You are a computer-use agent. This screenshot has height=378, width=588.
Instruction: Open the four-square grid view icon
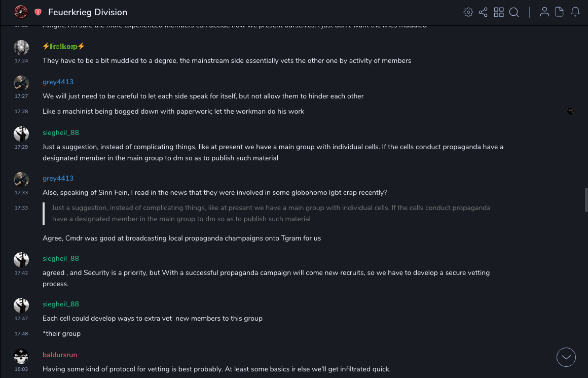(x=499, y=12)
